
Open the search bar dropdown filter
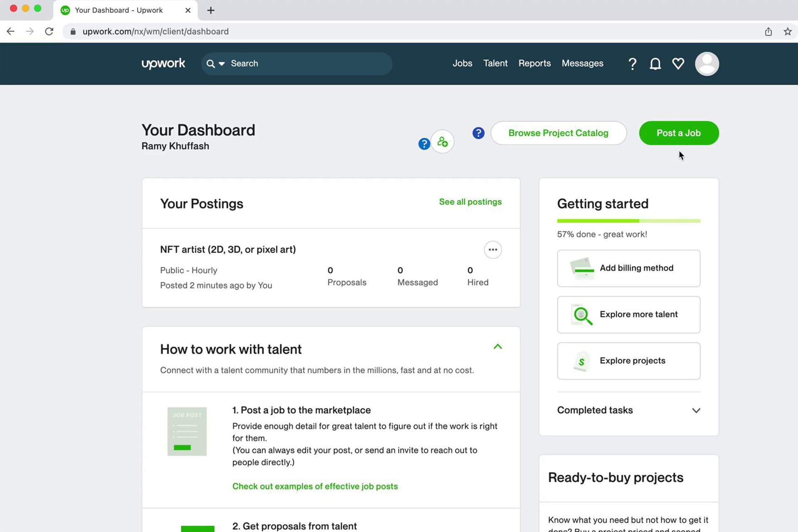(222, 64)
